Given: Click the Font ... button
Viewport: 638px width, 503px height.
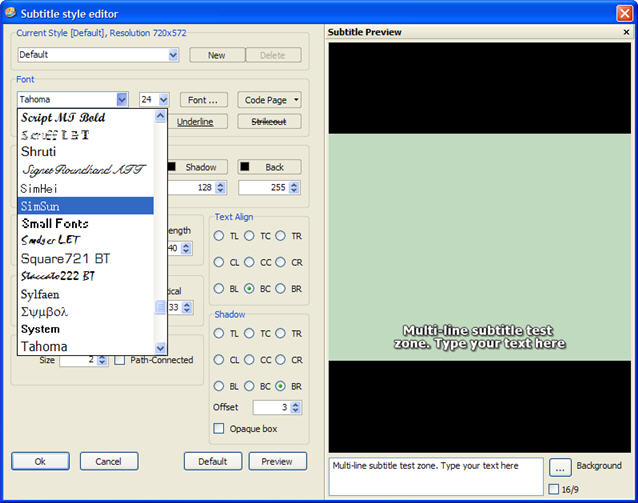Looking at the screenshot, I should (x=203, y=100).
